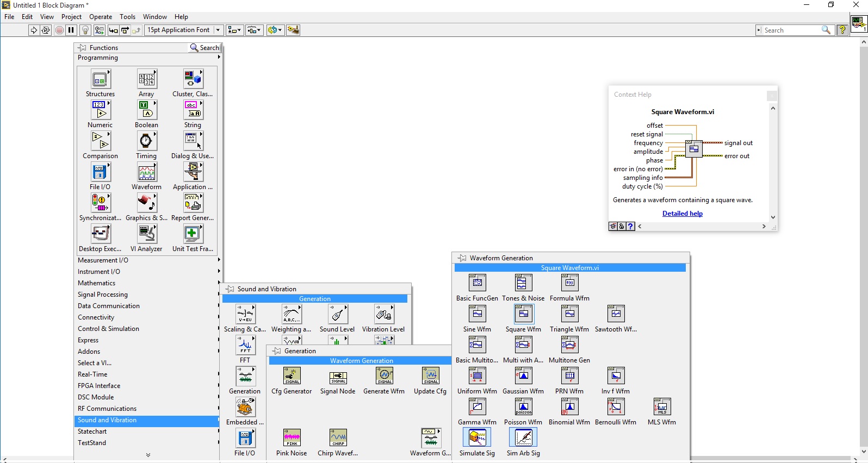This screenshot has height=463, width=868.
Task: Select the Gaussian Wfm VI icon
Action: pyautogui.click(x=523, y=376)
